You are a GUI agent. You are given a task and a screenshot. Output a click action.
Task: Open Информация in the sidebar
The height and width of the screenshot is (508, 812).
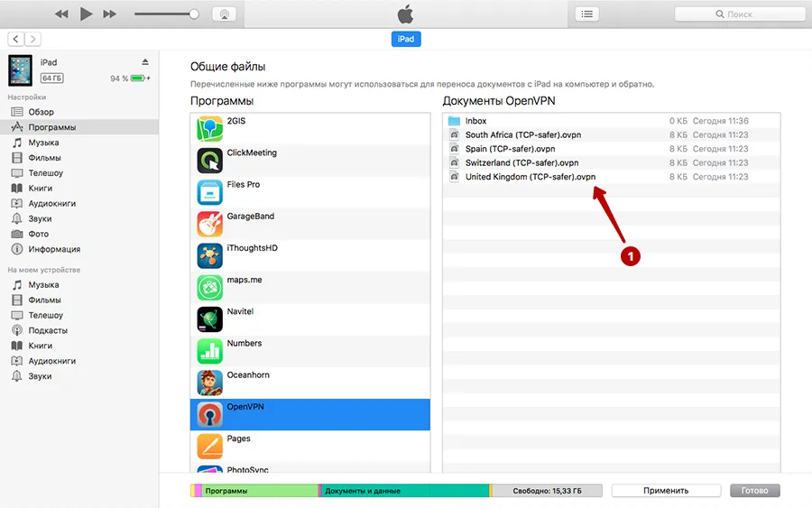coord(54,249)
